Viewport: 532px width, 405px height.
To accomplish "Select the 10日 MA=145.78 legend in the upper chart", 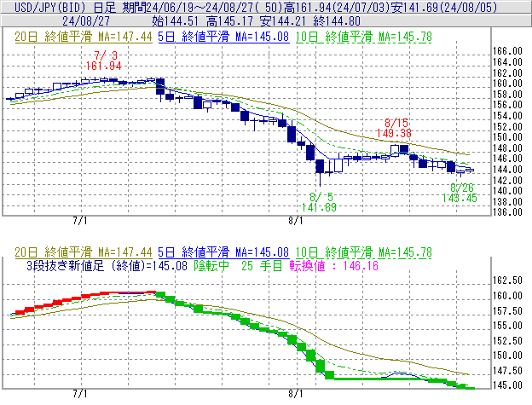I will (364, 37).
